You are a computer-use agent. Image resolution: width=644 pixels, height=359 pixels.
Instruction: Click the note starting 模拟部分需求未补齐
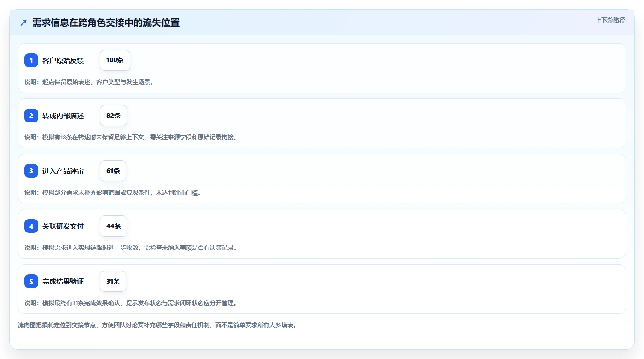pos(113,192)
